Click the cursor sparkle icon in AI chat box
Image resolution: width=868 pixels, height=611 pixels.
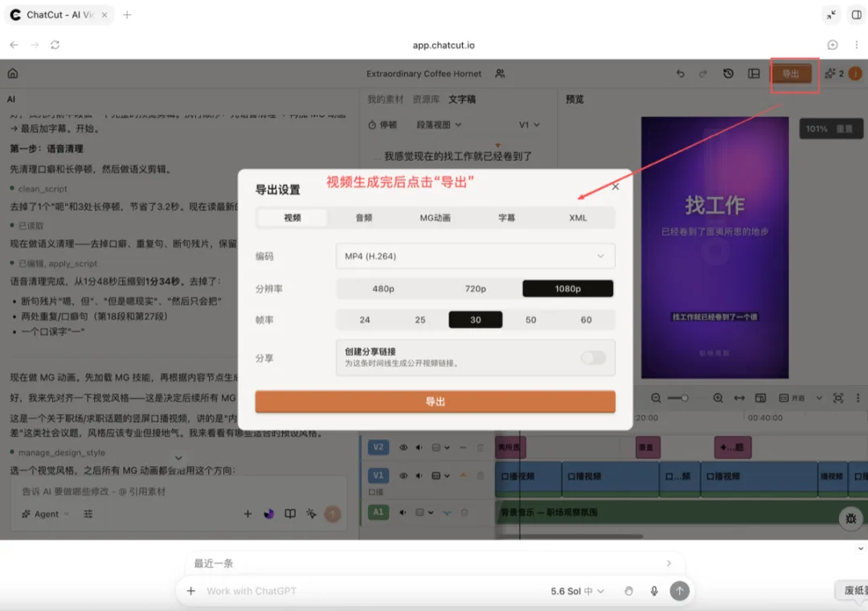[311, 514]
